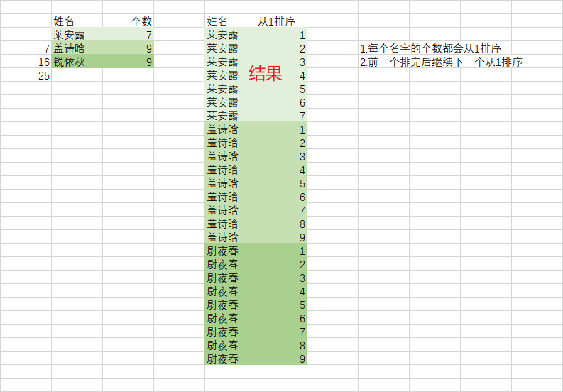The image size is (563, 392).
Task: Select the 锐依秋 name cell
Action: click(77, 62)
